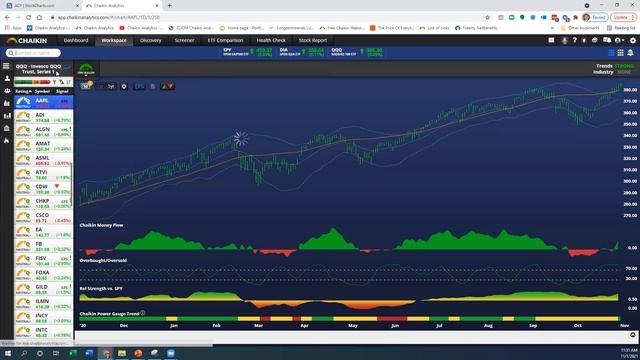Open the ETF Comparison tab
640x360 pixels.
tap(225, 40)
